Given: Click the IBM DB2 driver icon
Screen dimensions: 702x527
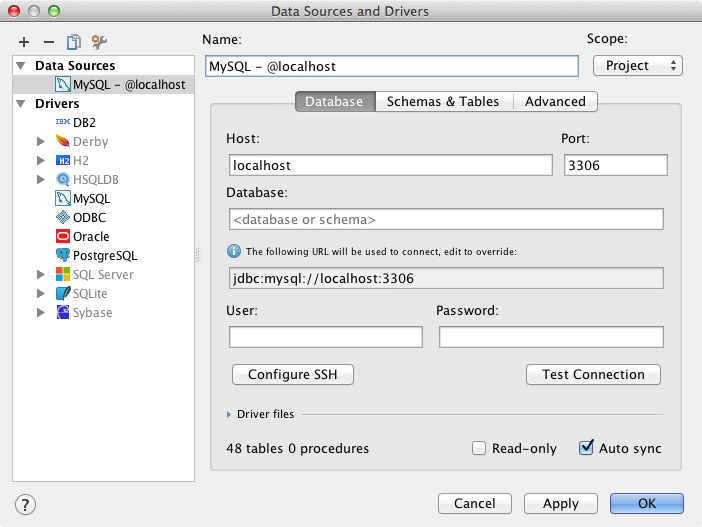Looking at the screenshot, I should coord(63,122).
